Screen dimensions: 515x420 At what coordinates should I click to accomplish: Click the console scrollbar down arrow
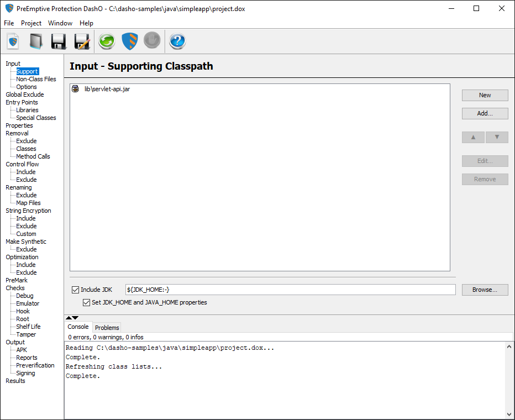coord(509,414)
